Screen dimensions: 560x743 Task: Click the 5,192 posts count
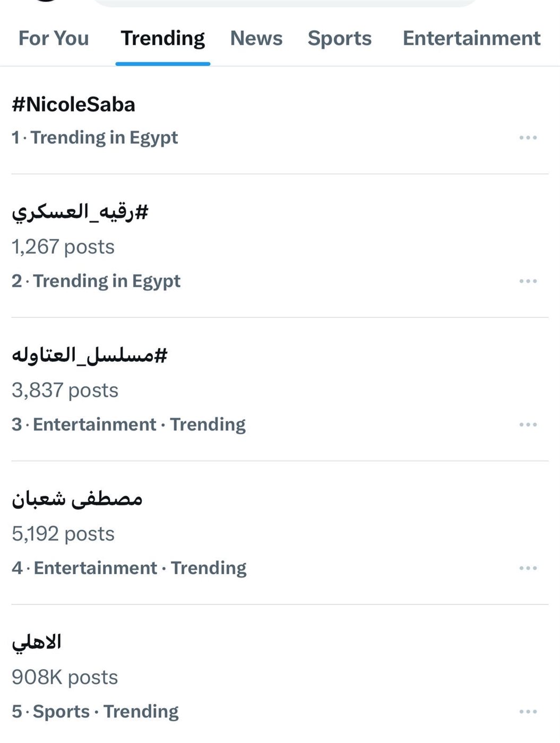tap(63, 534)
